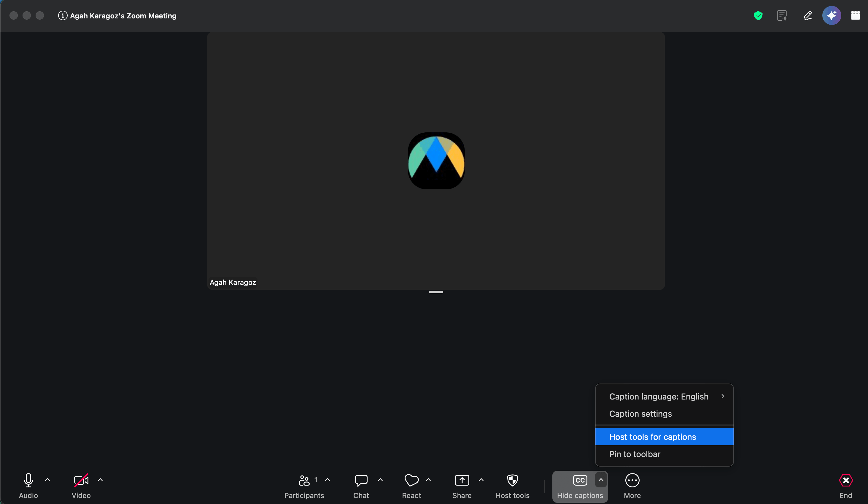
Task: Expand audio options chevron next to Audio
Action: 47,480
